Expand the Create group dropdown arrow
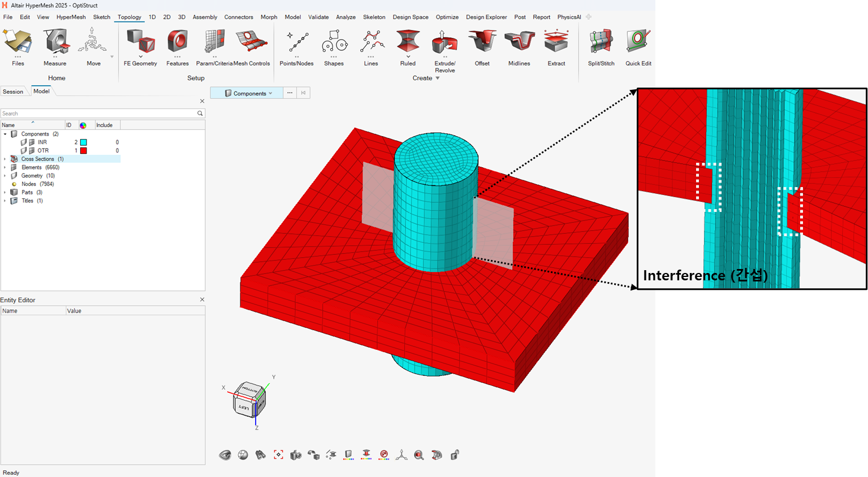Viewport: 868px width, 477px height. 438,78
